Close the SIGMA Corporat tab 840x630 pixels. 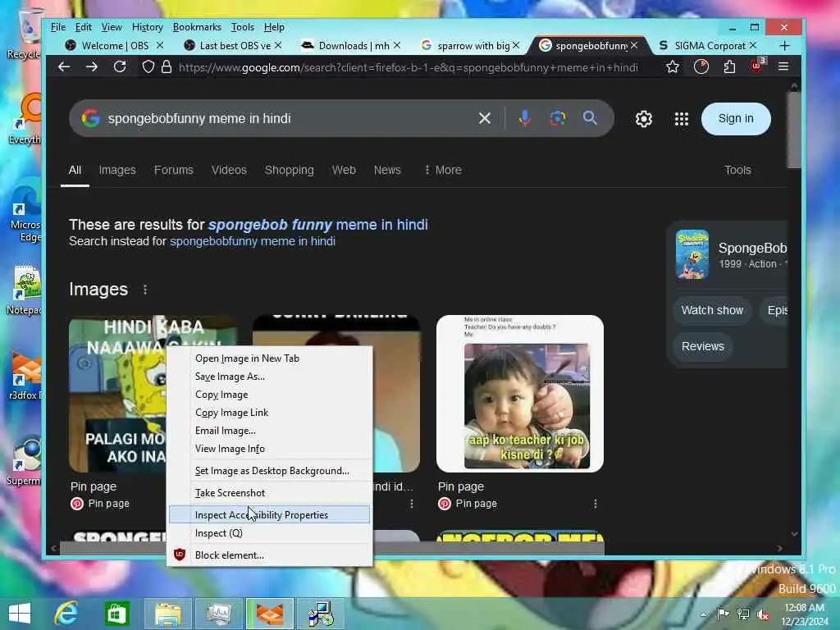[753, 46]
